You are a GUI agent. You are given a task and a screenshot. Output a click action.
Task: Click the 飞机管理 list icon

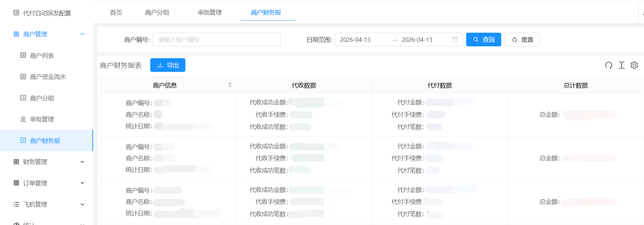(16, 204)
